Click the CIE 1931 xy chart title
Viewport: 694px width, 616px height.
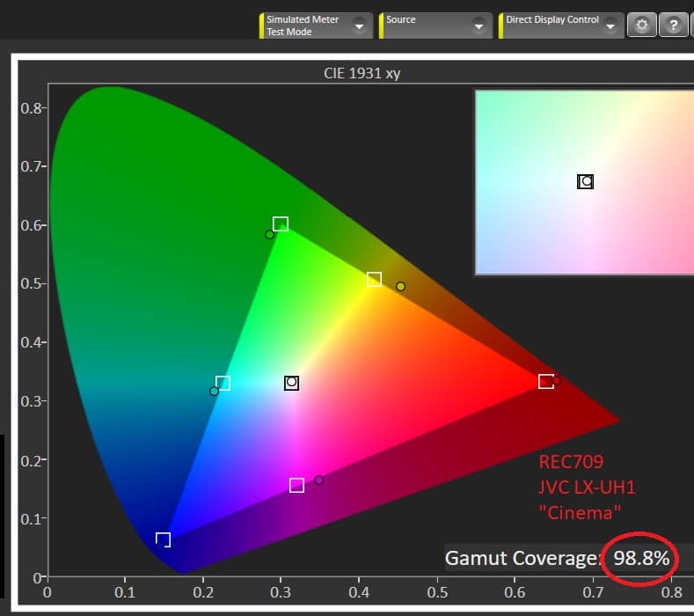[x=362, y=73]
